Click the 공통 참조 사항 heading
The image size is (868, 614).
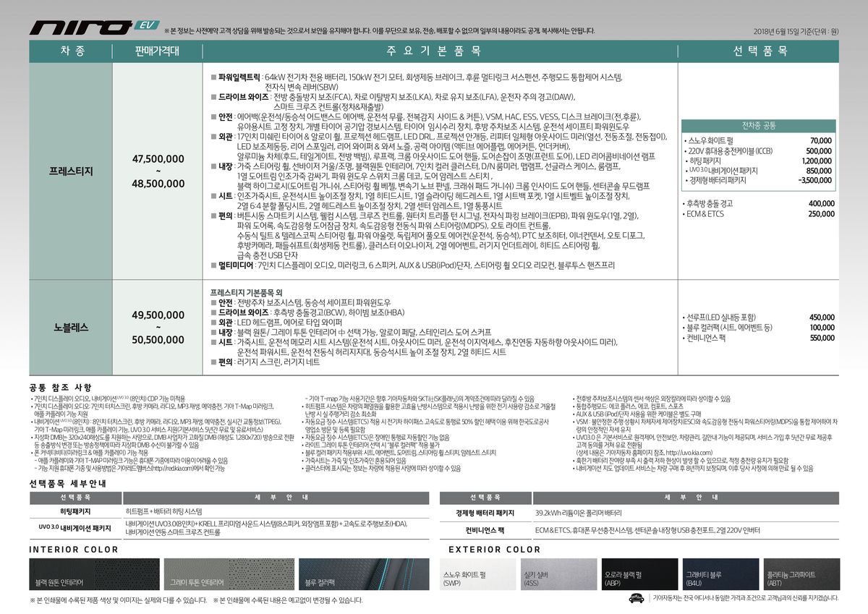(x=61, y=388)
